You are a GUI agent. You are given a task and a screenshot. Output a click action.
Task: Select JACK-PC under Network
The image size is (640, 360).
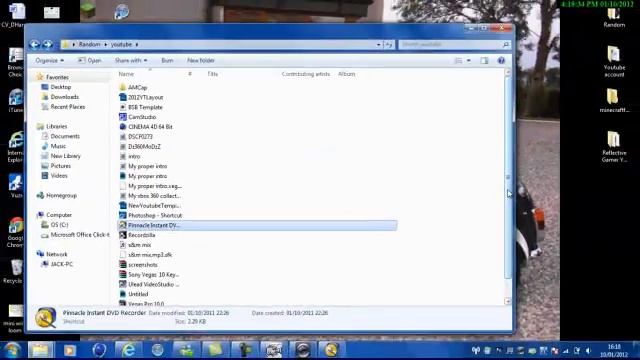62,264
